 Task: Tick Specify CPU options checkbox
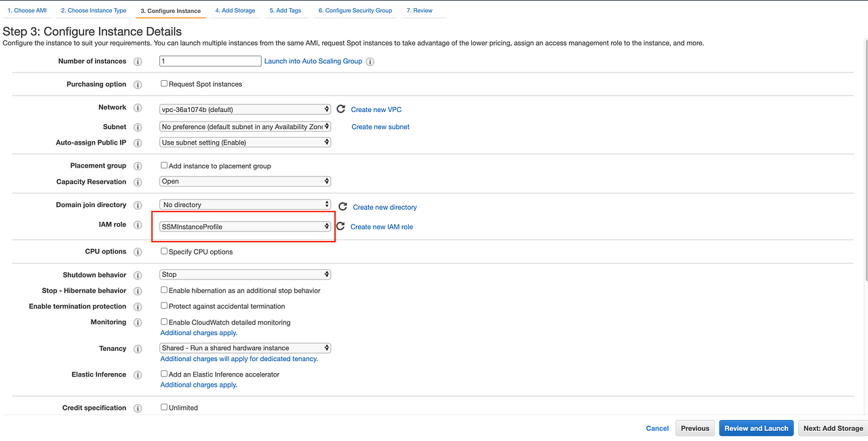[164, 251]
